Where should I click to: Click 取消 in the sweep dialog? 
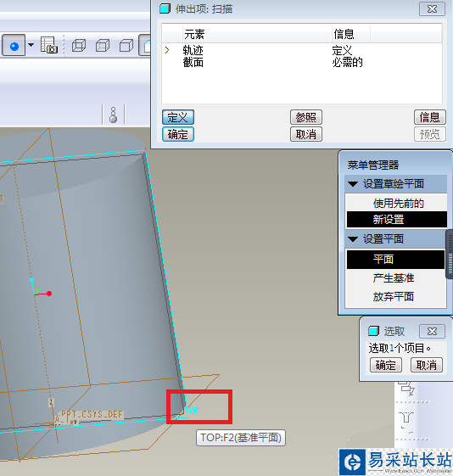coord(306,134)
